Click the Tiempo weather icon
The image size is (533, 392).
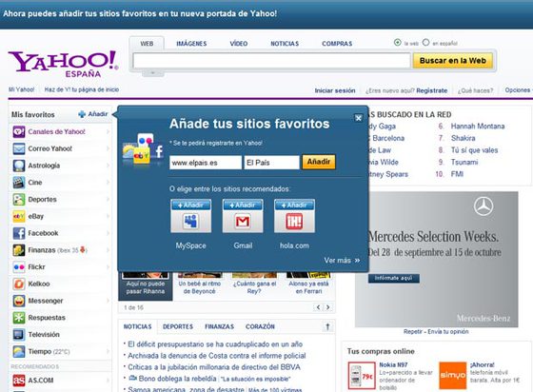19,351
